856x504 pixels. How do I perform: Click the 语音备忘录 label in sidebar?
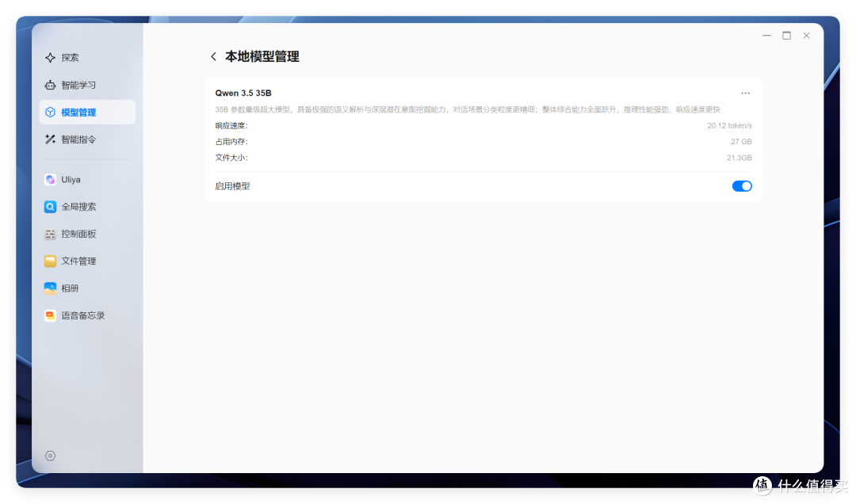[83, 315]
